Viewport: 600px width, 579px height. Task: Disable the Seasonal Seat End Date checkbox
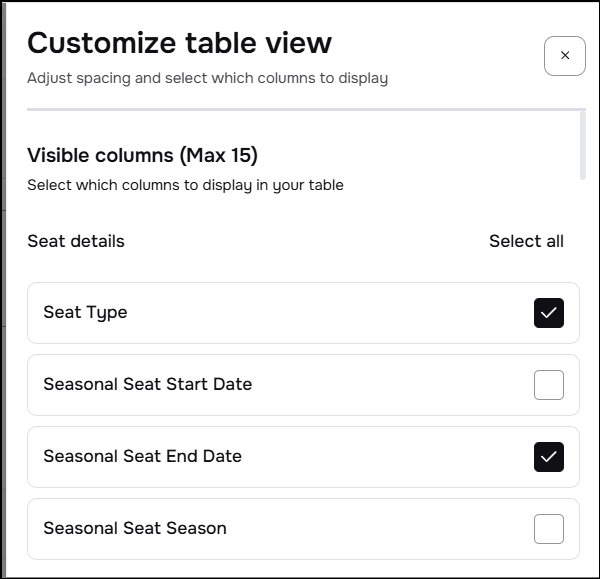click(548, 457)
